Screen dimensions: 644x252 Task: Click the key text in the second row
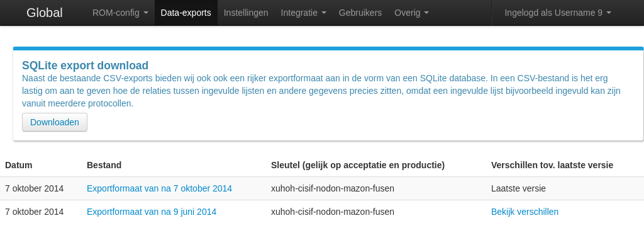pos(332,212)
